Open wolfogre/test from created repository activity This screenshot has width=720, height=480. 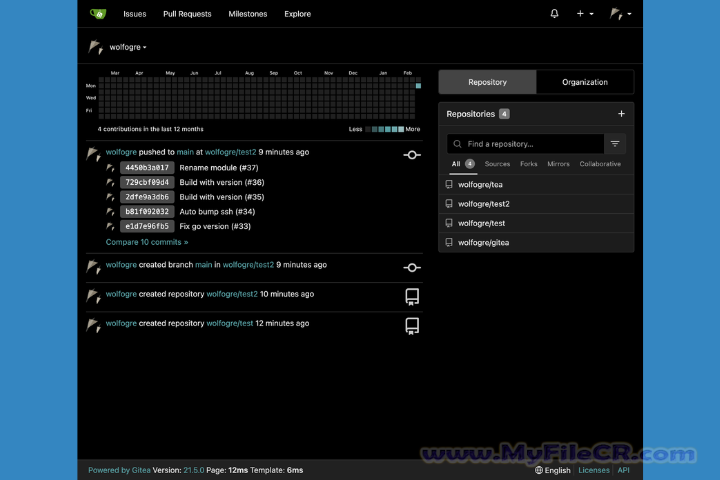pyautogui.click(x=230, y=323)
